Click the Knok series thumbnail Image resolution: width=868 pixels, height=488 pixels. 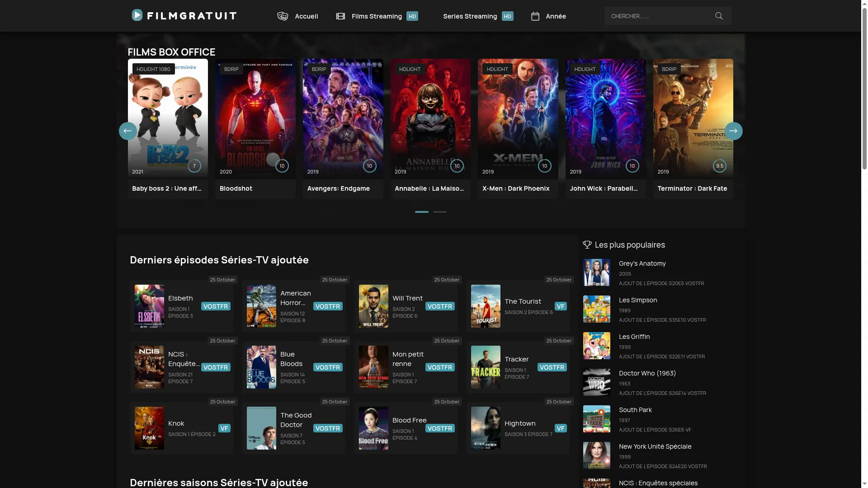pyautogui.click(x=149, y=428)
